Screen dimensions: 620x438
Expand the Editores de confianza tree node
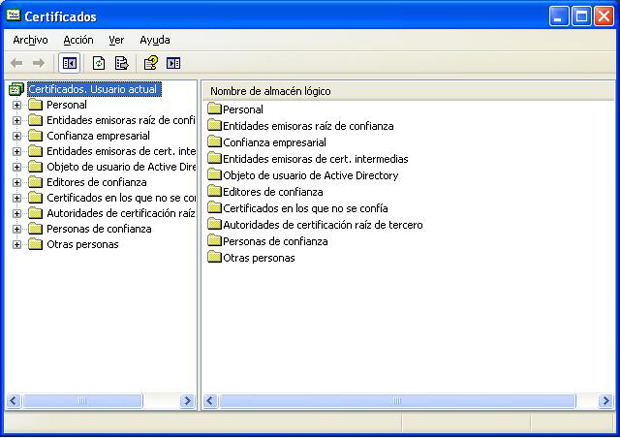coord(17,183)
